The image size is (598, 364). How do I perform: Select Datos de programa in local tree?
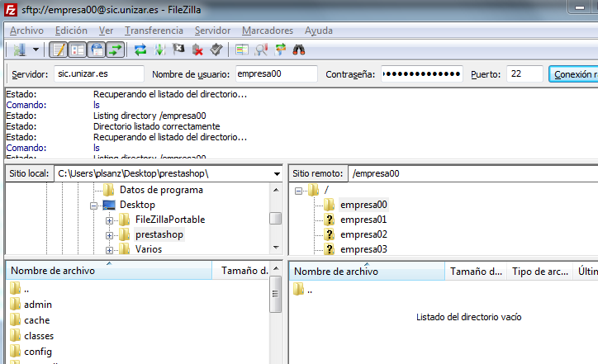click(x=161, y=190)
